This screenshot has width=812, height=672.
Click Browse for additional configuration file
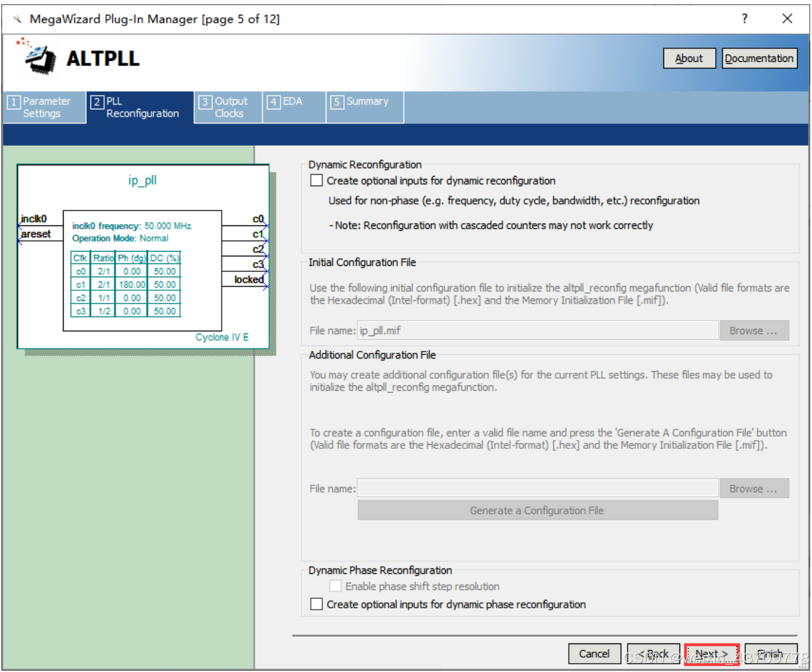(754, 489)
